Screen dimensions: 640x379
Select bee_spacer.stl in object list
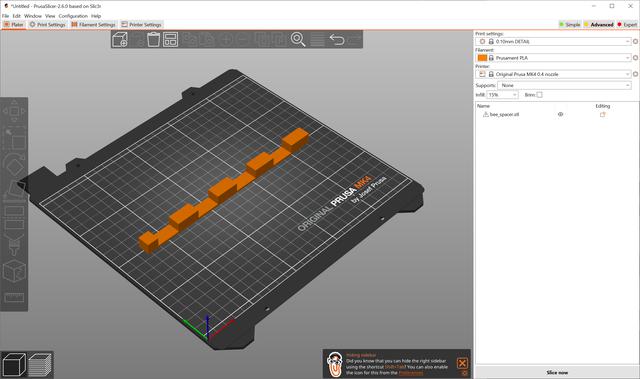click(x=504, y=115)
